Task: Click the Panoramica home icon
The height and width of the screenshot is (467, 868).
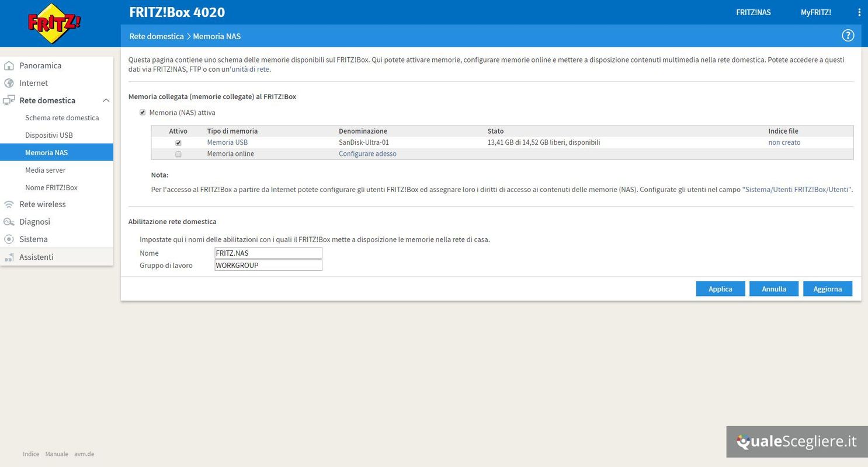Action: (x=9, y=65)
